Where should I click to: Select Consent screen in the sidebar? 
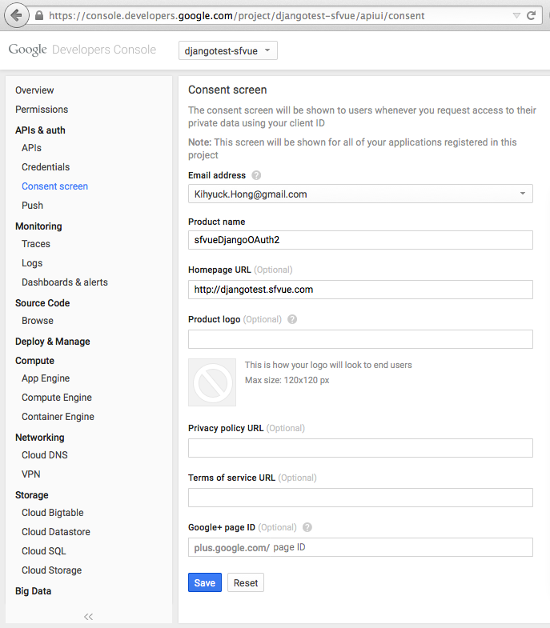[x=55, y=186]
